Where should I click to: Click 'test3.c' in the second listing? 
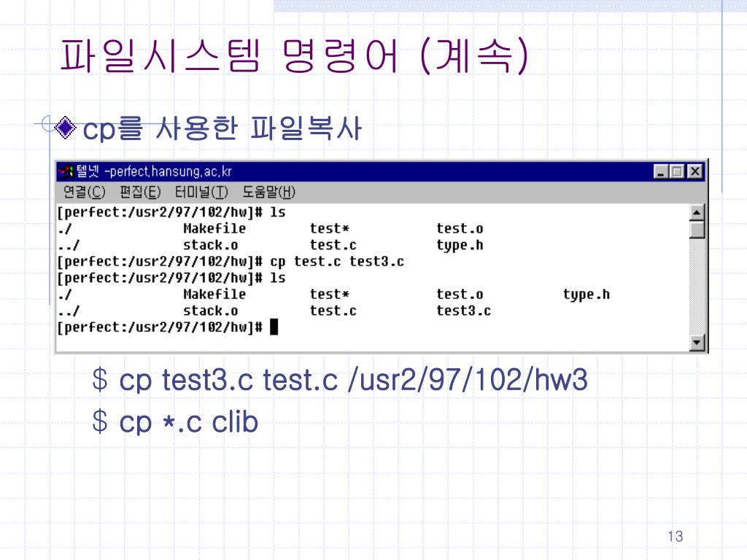pyautogui.click(x=463, y=311)
